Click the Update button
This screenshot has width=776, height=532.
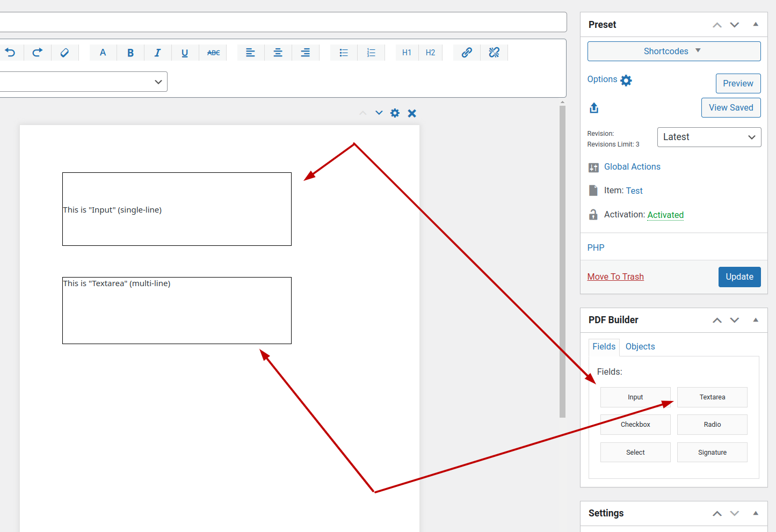pyautogui.click(x=739, y=277)
